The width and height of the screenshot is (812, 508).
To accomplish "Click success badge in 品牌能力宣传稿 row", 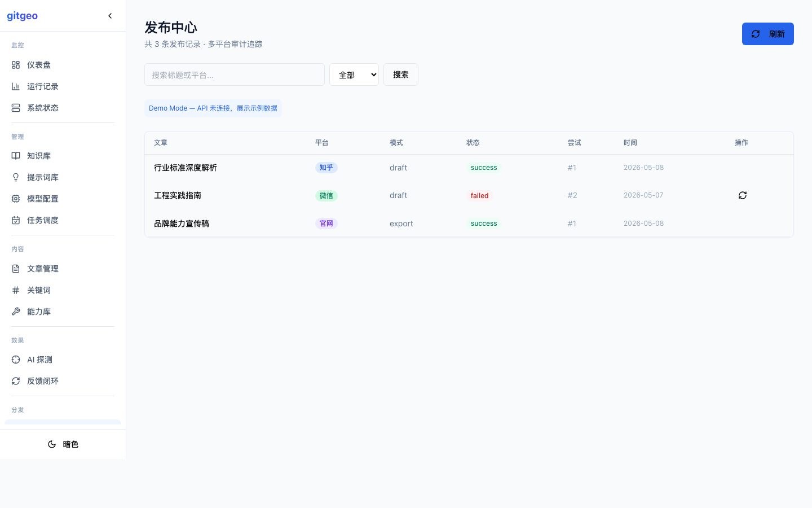I will (x=484, y=224).
